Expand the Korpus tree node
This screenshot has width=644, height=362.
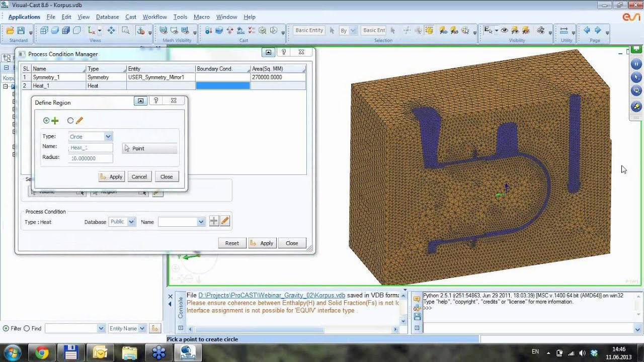coord(6,86)
